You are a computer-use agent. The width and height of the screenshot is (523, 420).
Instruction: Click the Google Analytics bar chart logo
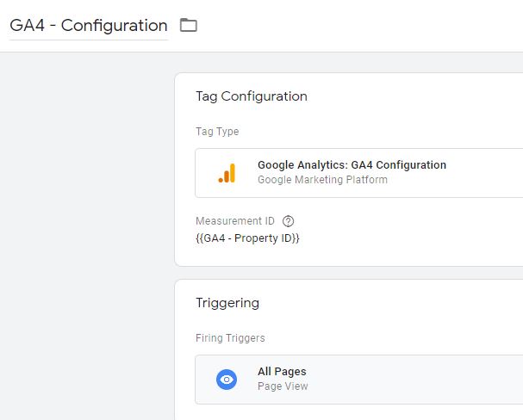pos(227,173)
